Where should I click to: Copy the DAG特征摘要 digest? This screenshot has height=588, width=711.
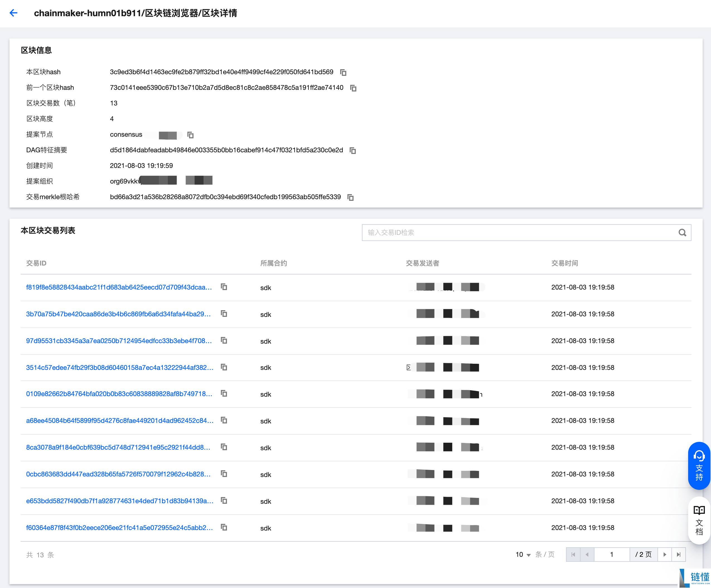pos(352,150)
